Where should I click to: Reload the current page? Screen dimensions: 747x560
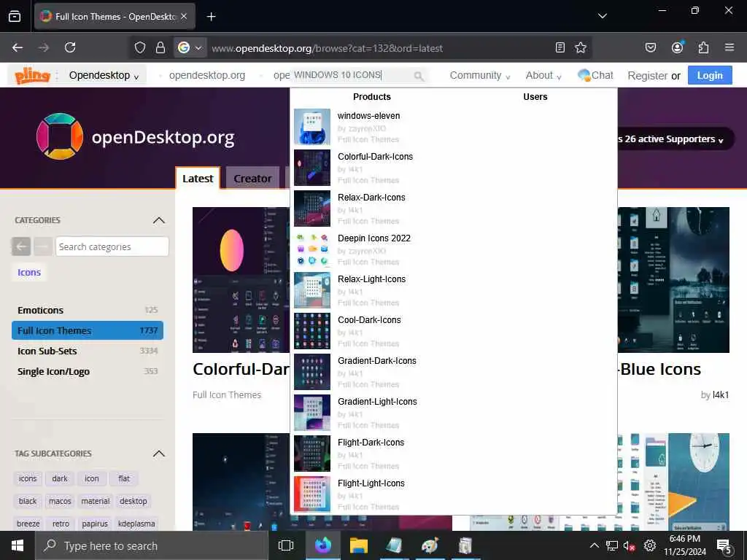click(x=70, y=47)
